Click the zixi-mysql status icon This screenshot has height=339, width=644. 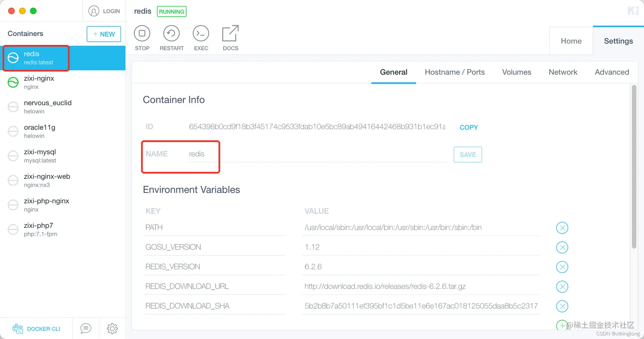coord(13,156)
